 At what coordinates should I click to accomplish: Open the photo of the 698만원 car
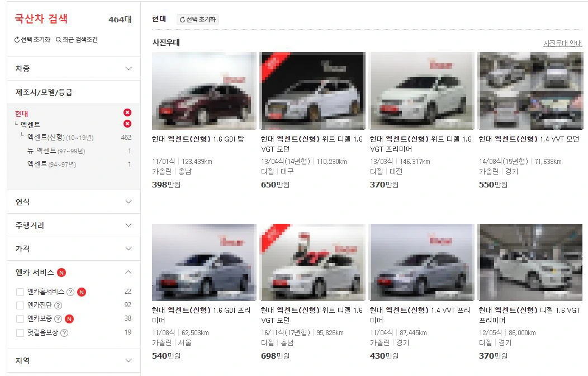(313, 262)
